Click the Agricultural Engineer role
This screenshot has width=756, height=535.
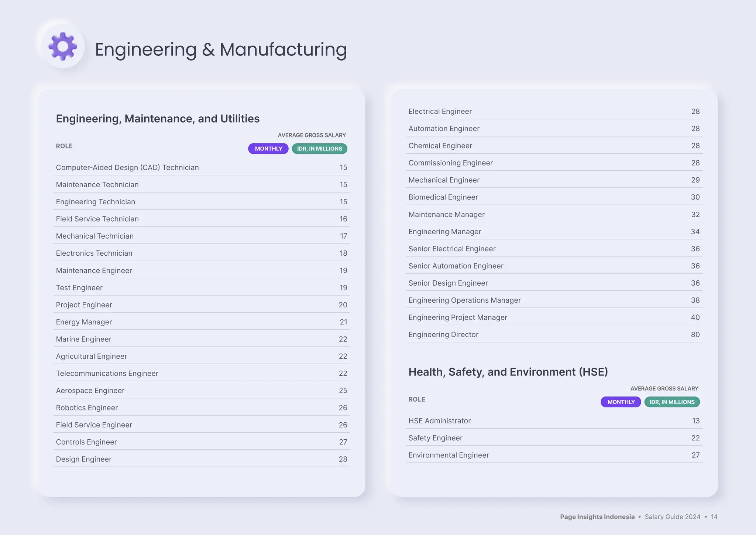click(x=92, y=356)
